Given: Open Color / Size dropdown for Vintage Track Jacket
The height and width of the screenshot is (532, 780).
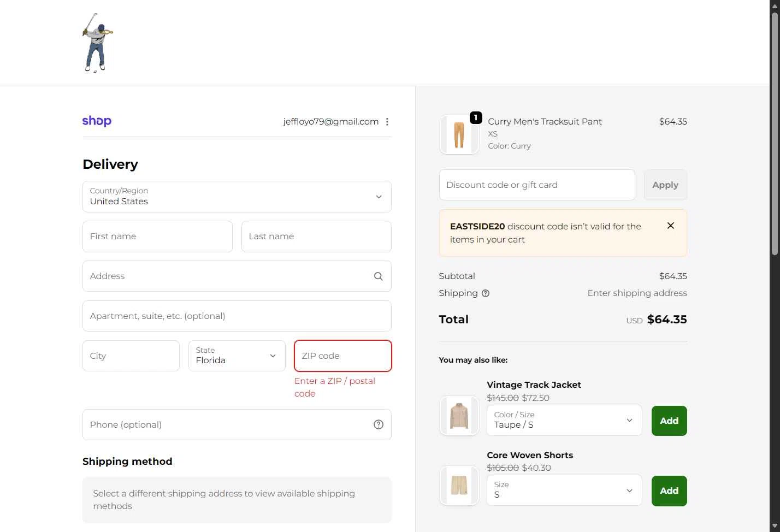Looking at the screenshot, I should click(564, 421).
